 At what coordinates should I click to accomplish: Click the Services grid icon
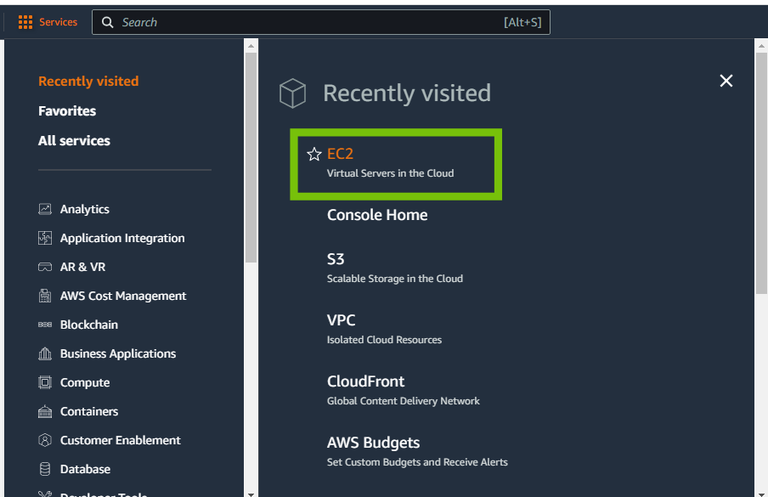point(26,22)
